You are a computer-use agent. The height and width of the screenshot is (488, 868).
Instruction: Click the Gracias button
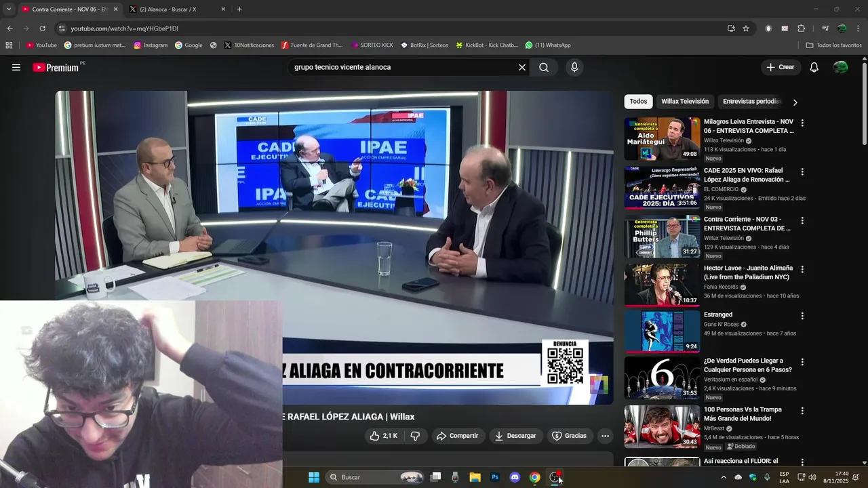(x=570, y=436)
